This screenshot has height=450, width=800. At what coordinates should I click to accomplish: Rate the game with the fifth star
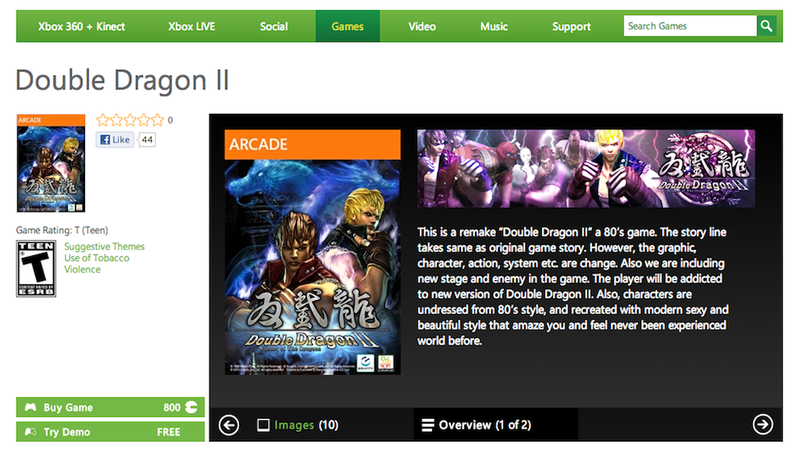point(158,120)
